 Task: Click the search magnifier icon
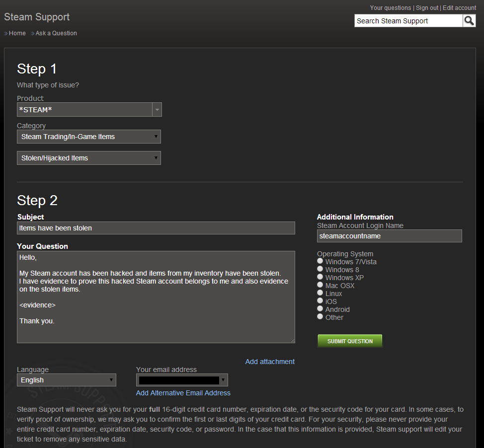pyautogui.click(x=469, y=21)
